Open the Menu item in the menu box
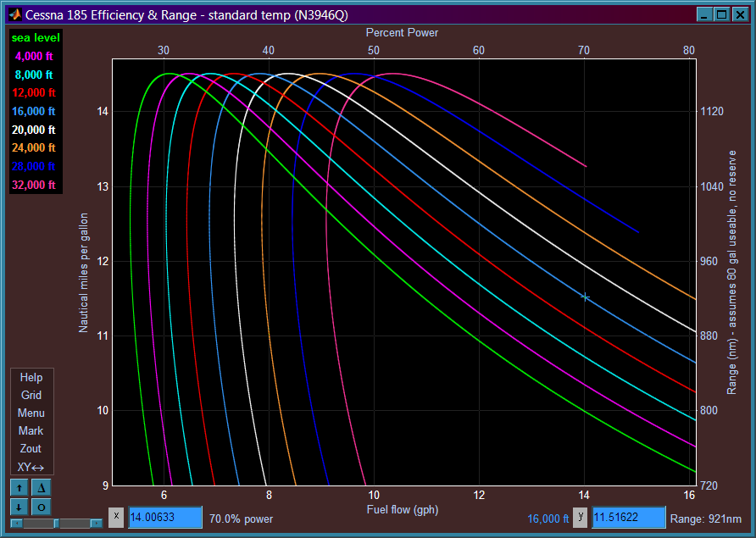756x538 pixels. click(x=31, y=413)
